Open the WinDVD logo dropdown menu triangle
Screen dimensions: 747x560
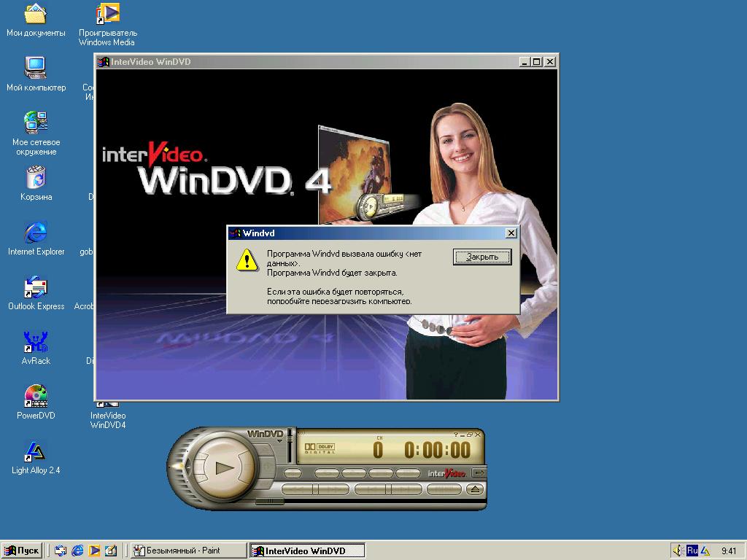[279, 441]
